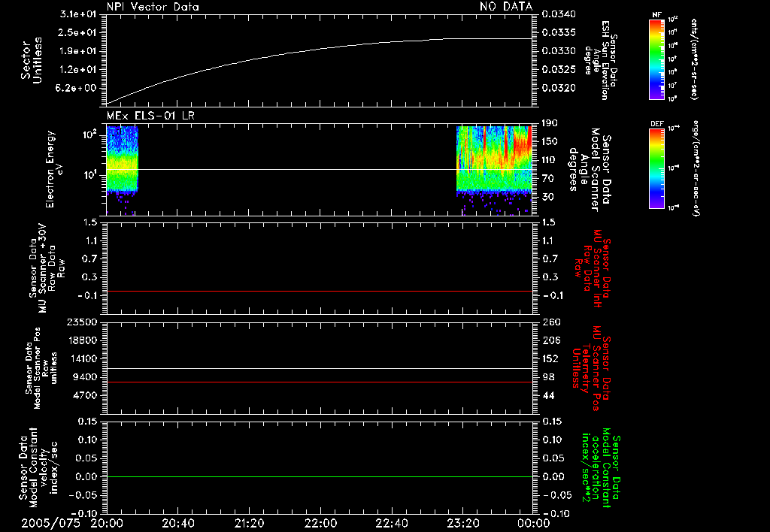Image resolution: width=770 pixels, height=532 pixels.
Task: Click the 'Electron Energy eV' axis title
Action: tap(55, 169)
